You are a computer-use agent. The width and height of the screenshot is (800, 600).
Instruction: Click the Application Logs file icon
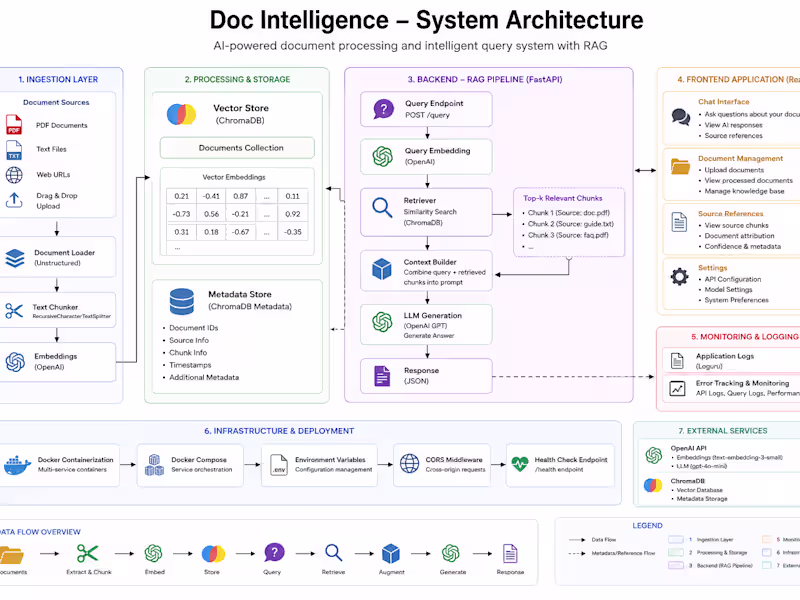[677, 360]
